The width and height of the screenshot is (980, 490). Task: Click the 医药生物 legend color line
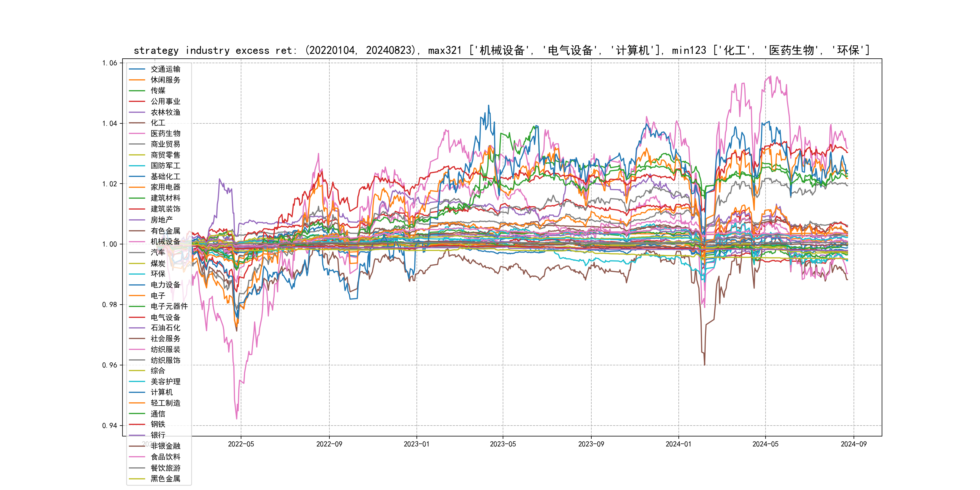pos(137,133)
